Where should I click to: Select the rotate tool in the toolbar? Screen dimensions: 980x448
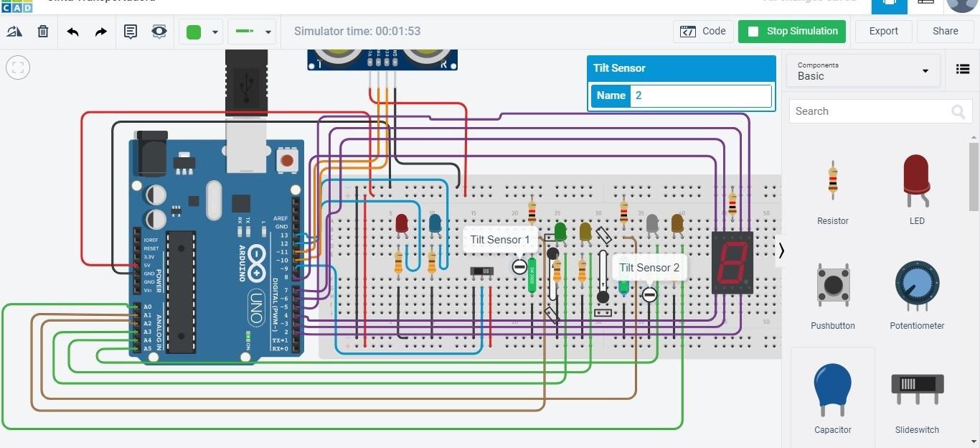click(15, 31)
